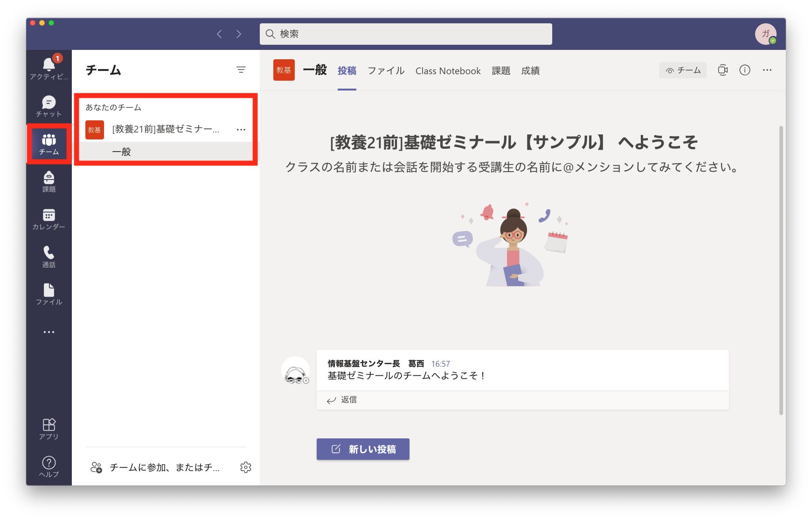Select the Teams (チーム) sidebar icon

[x=49, y=144]
